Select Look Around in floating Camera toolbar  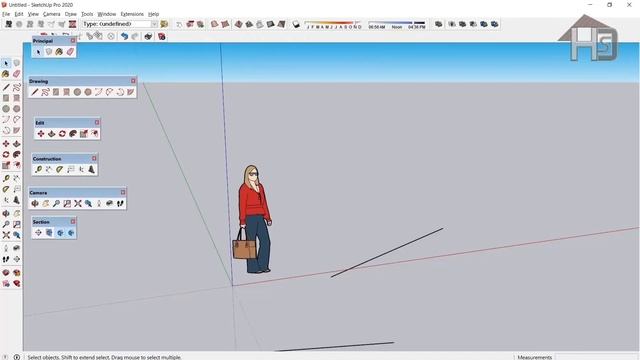click(x=109, y=203)
